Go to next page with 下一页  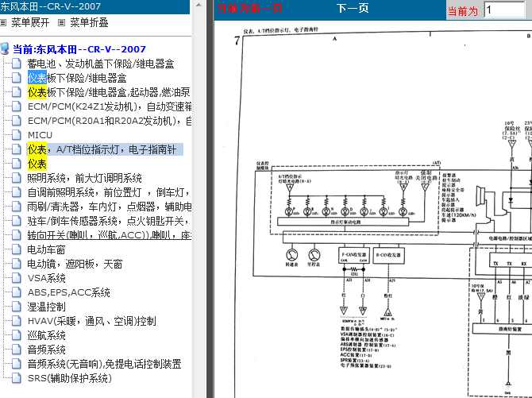coord(353,8)
